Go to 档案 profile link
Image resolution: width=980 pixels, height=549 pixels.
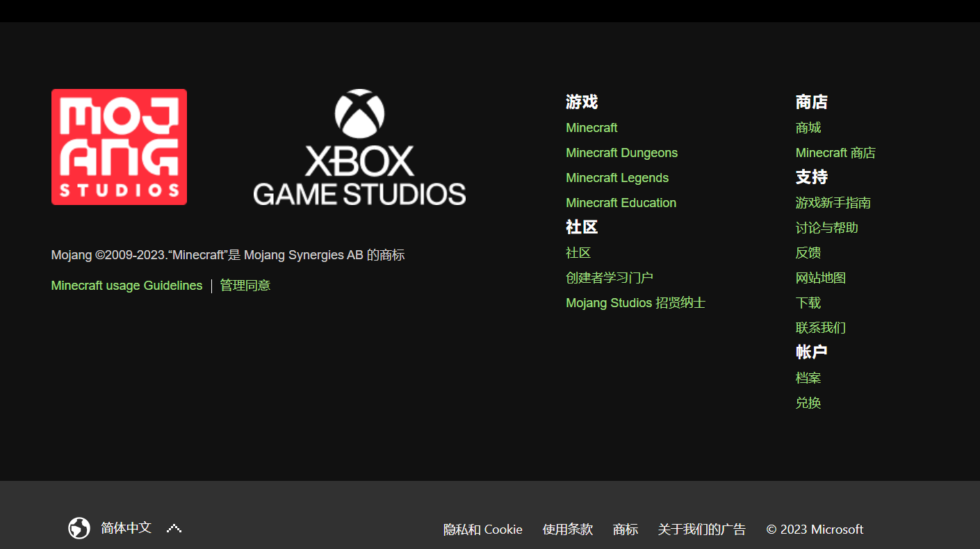point(808,378)
